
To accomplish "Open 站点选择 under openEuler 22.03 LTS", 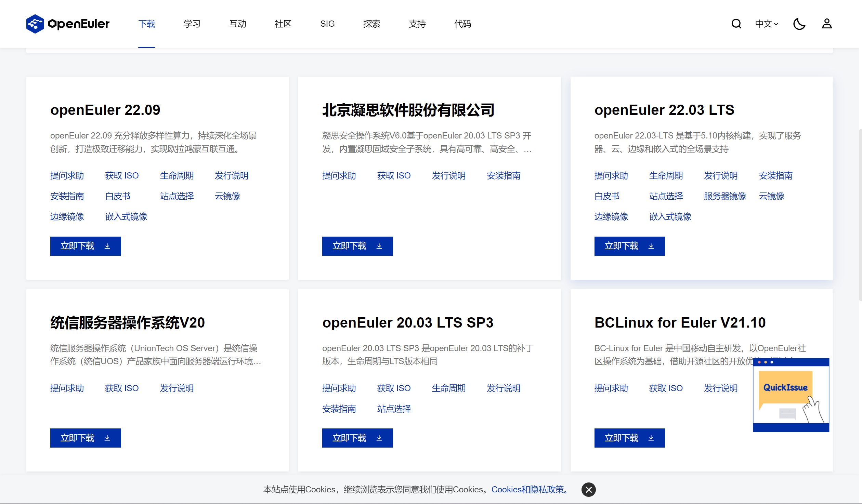I will (x=666, y=196).
